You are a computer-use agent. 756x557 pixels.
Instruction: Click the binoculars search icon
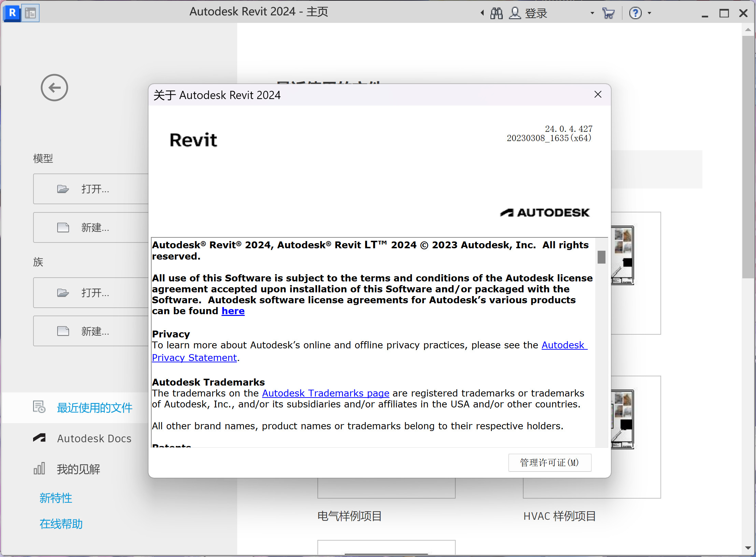(497, 13)
